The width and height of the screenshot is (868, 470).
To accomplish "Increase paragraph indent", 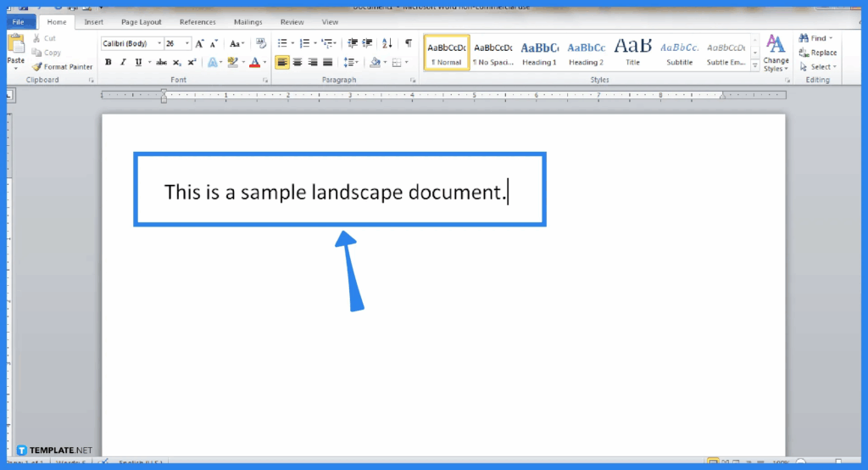I will click(x=367, y=43).
